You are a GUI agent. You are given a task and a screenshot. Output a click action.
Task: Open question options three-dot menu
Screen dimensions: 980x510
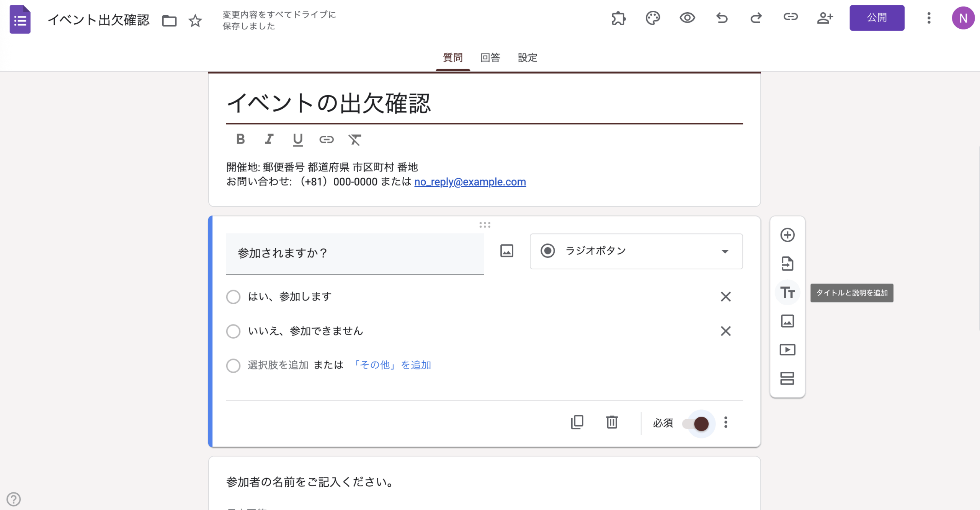(725, 422)
